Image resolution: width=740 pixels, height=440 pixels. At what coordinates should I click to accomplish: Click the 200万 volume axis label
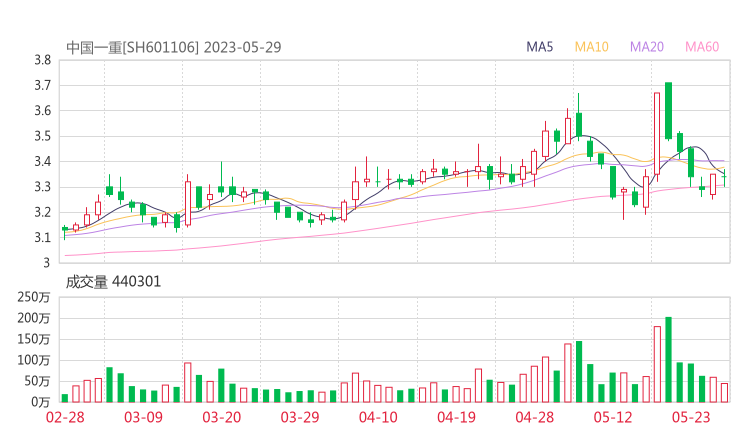[34, 319]
